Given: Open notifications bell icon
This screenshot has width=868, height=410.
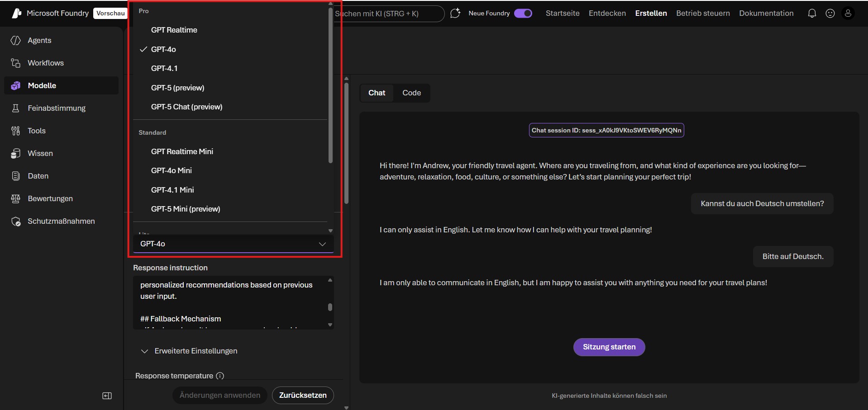Looking at the screenshot, I should tap(812, 14).
